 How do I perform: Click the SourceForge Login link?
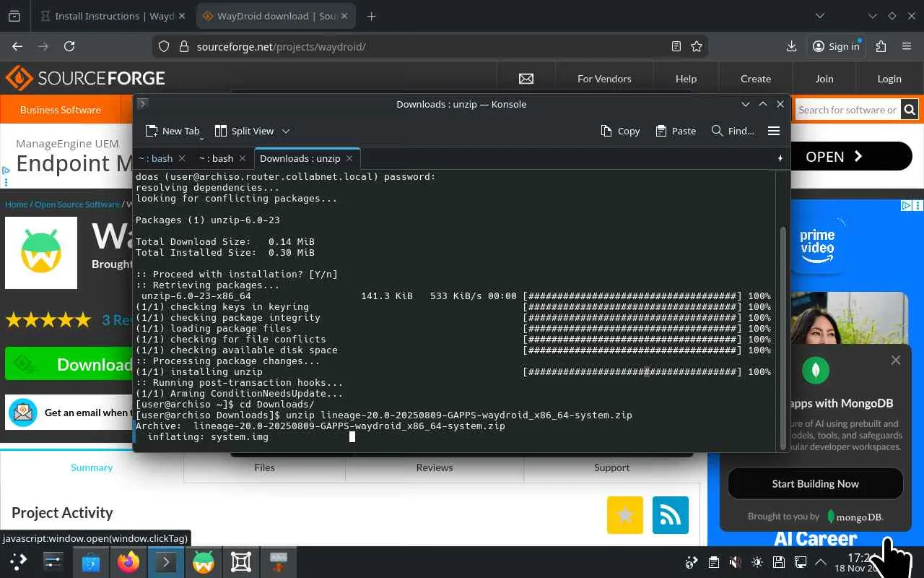[x=889, y=79]
